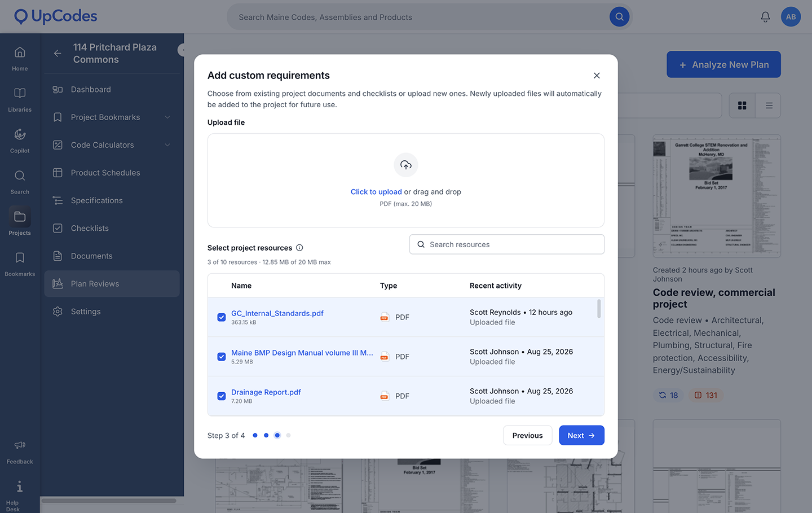Image resolution: width=812 pixels, height=513 pixels.
Task: Open the Help Desk icon
Action: pyautogui.click(x=20, y=486)
